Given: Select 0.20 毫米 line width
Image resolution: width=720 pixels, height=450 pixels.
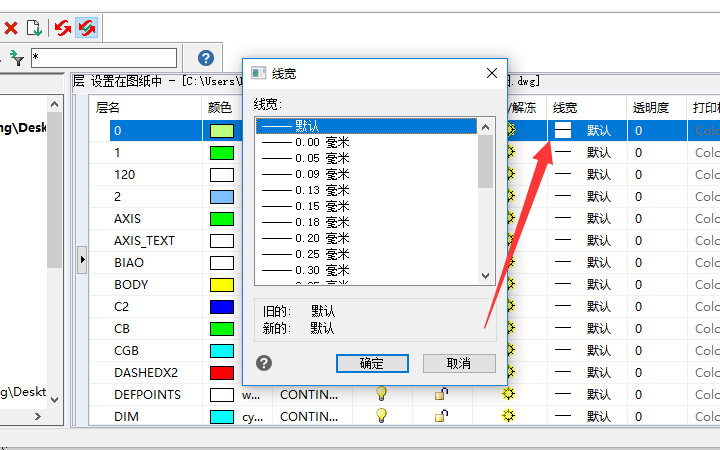Looking at the screenshot, I should point(366,238).
